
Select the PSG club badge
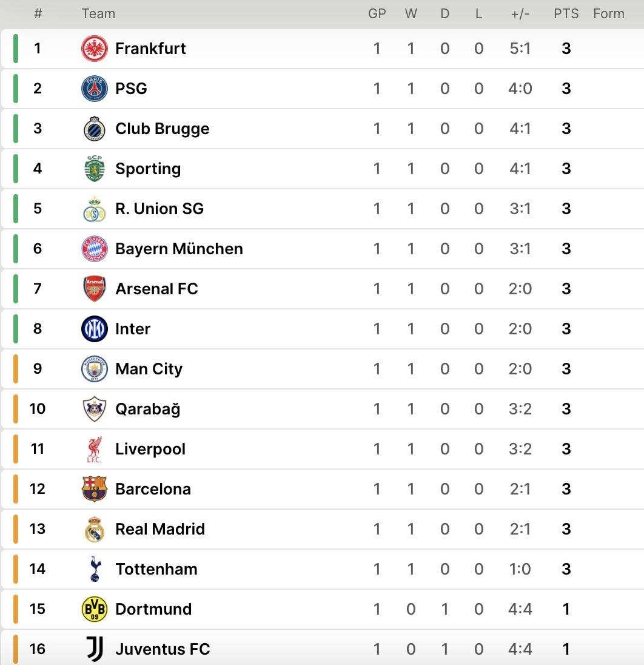tap(94, 89)
